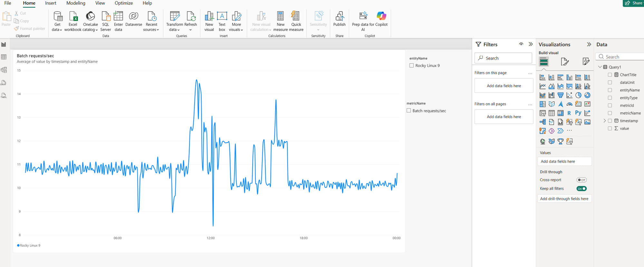Open more options for page filters
644x267 pixels.
pos(530,73)
